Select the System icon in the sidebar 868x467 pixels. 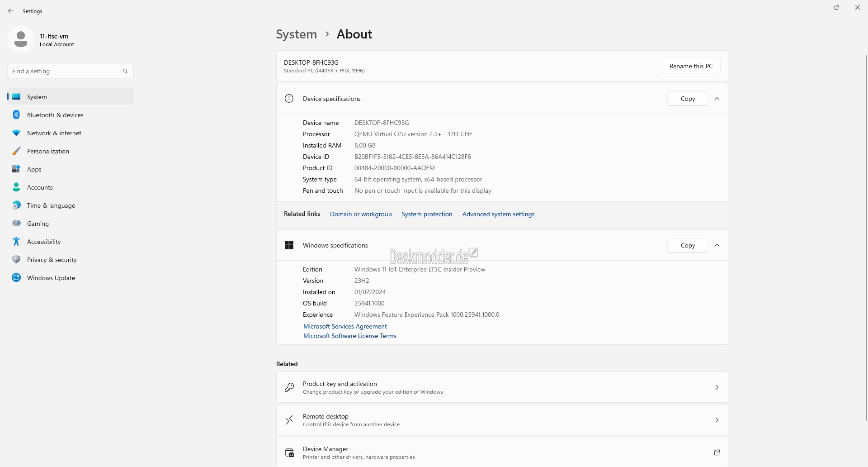pyautogui.click(x=16, y=97)
